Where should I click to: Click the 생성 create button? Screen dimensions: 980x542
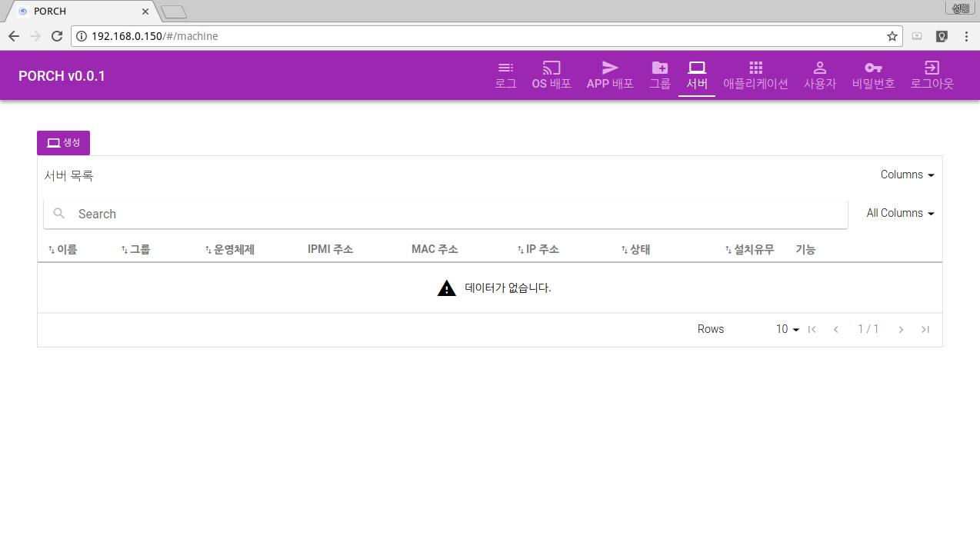(63, 143)
